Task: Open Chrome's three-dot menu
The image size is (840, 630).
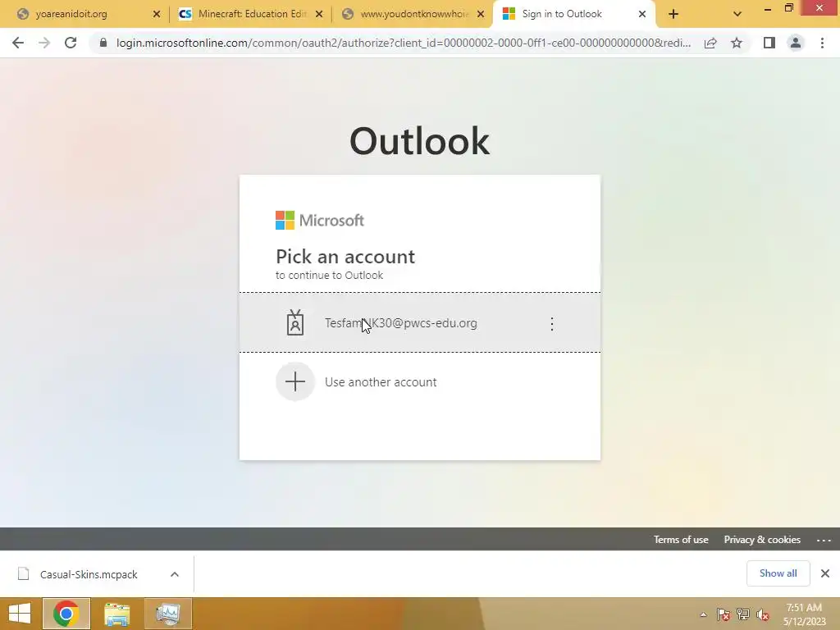Action: tap(822, 43)
